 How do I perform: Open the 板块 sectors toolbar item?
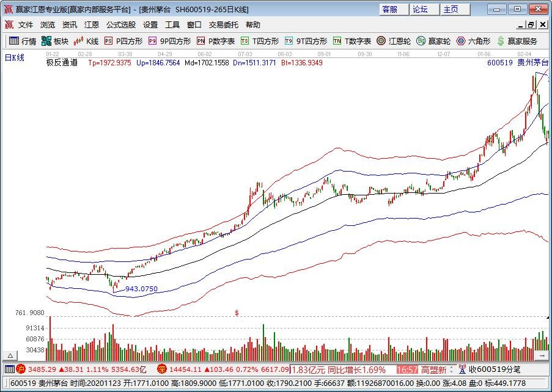pyautogui.click(x=55, y=41)
